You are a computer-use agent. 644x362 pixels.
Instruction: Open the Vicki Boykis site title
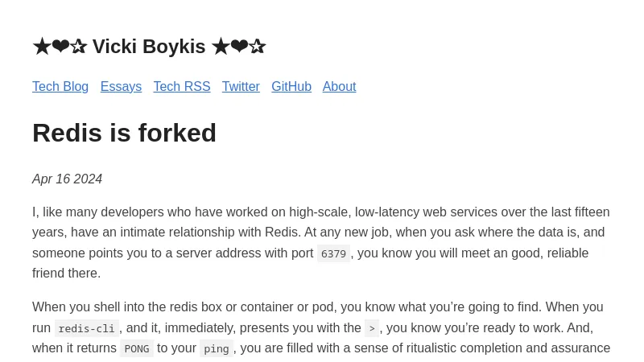click(149, 47)
